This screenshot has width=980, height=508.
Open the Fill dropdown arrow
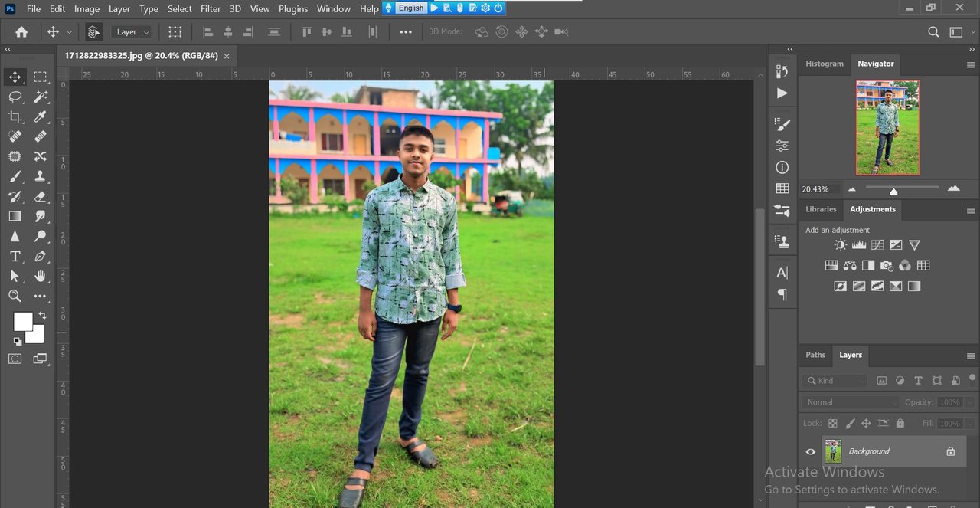[970, 424]
